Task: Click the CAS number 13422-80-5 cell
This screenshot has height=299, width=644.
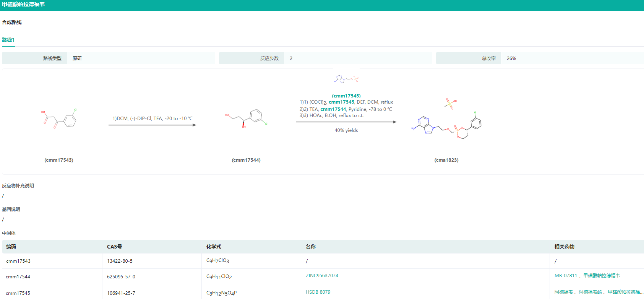Action: pos(120,261)
